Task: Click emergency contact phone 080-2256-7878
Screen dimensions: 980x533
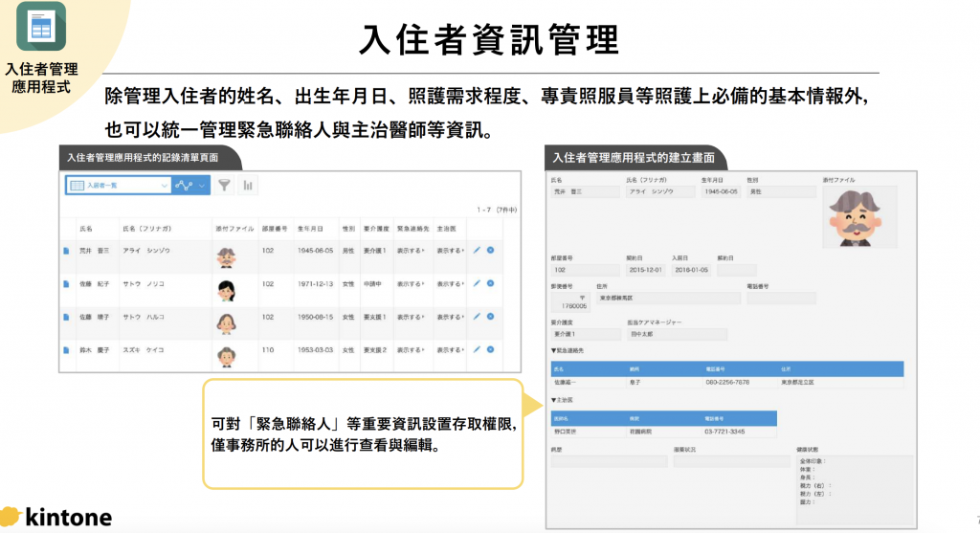Action: pyautogui.click(x=727, y=383)
